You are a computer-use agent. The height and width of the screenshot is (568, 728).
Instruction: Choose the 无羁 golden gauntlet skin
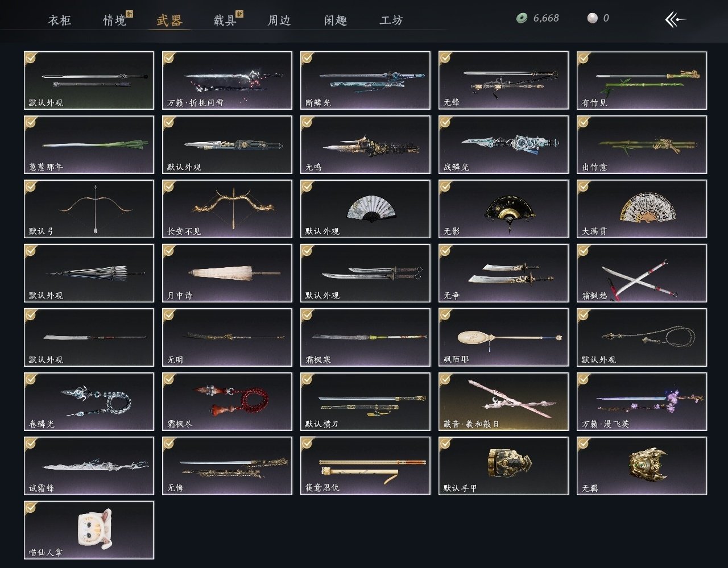click(x=642, y=466)
